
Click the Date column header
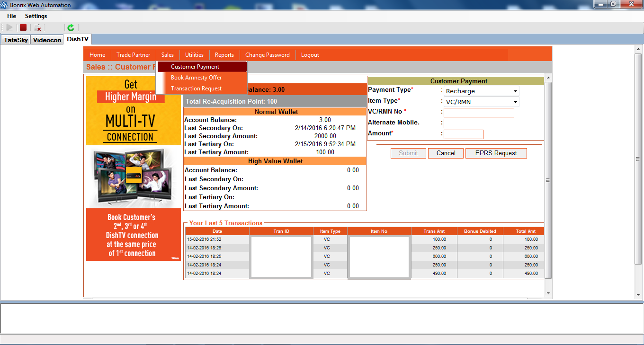click(x=217, y=231)
